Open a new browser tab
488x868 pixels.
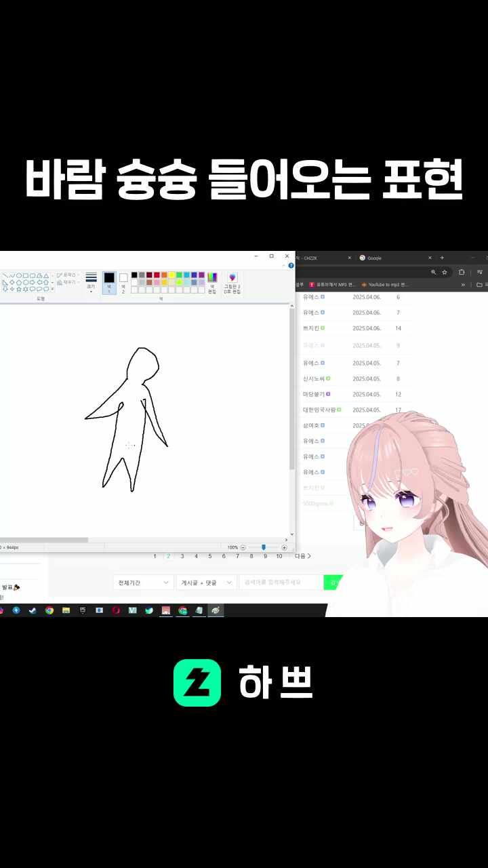coord(442,258)
